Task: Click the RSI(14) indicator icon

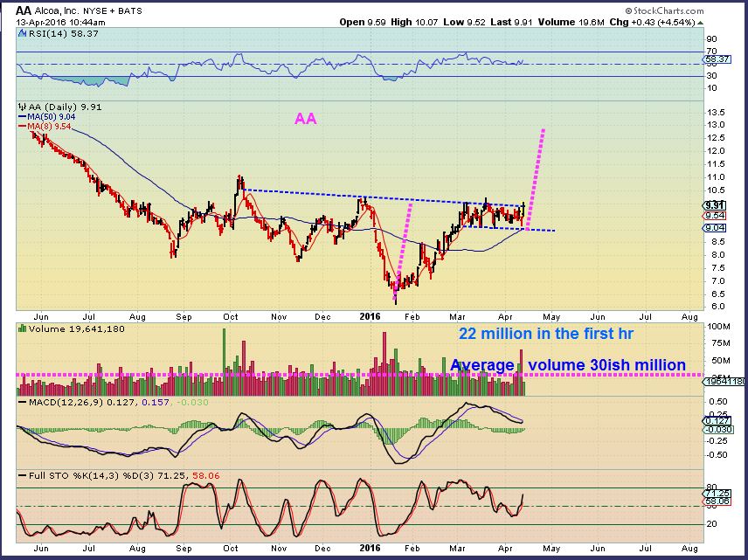Action: (23, 33)
